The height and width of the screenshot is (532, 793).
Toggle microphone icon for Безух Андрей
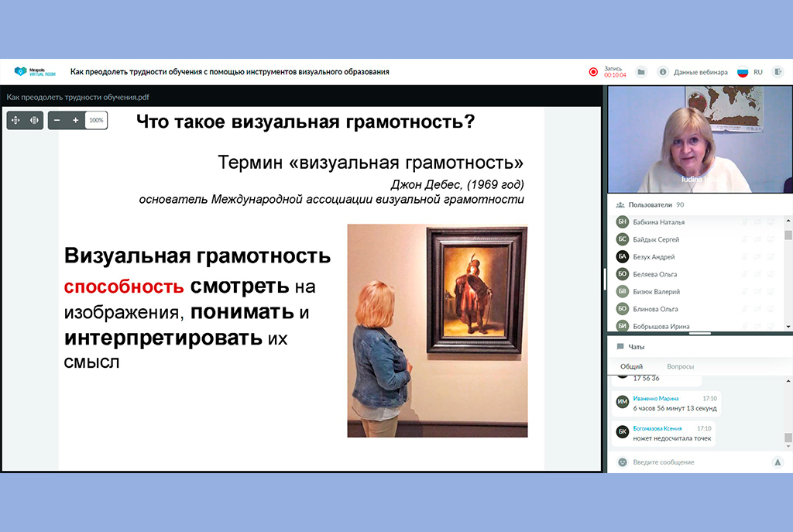[744, 257]
